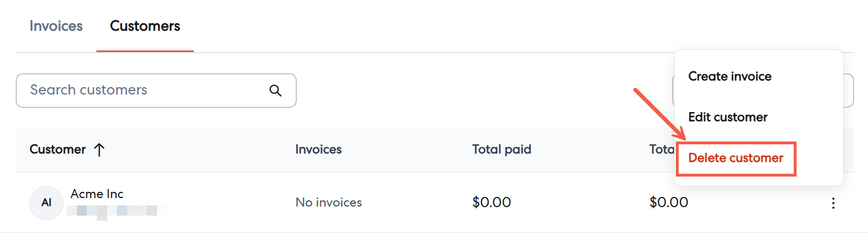This screenshot has width=868, height=236.
Task: Click Delete customer in the menu
Action: coord(735,158)
